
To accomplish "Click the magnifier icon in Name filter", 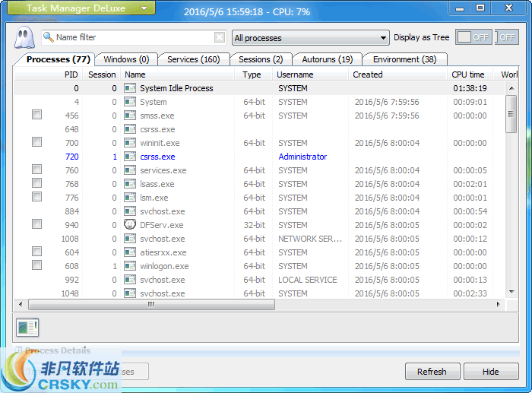I will pyautogui.click(x=49, y=37).
